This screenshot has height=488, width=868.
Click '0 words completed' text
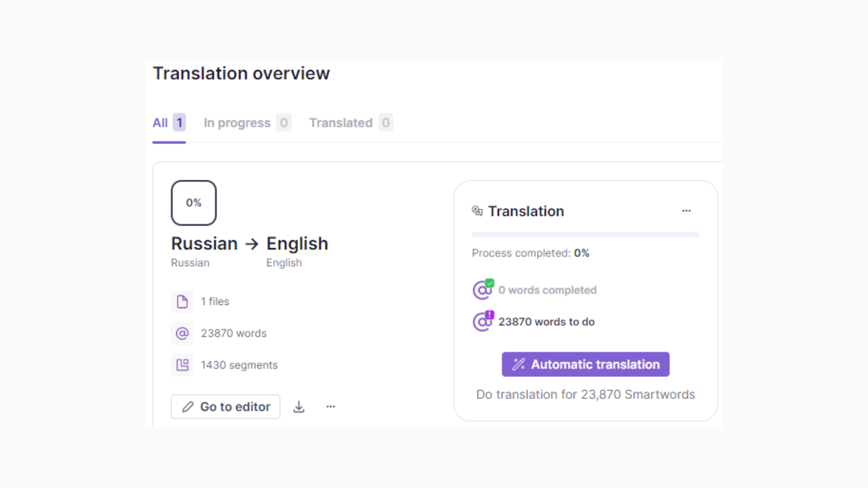[547, 290]
